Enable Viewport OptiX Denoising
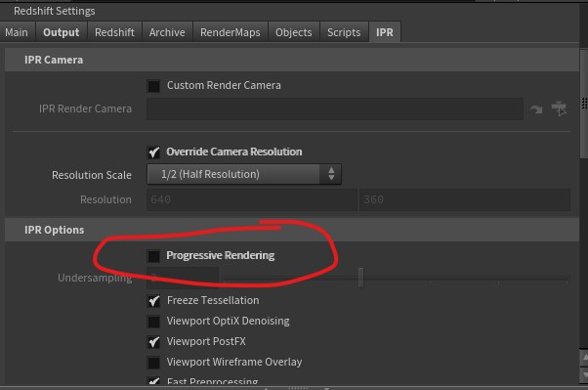The image size is (588, 390). point(153,322)
